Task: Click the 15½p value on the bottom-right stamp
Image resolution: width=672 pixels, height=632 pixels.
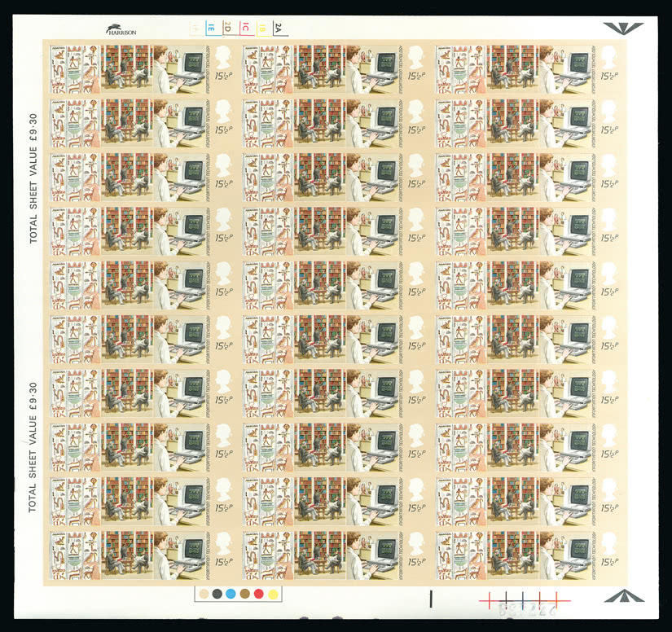Action: tap(609, 562)
